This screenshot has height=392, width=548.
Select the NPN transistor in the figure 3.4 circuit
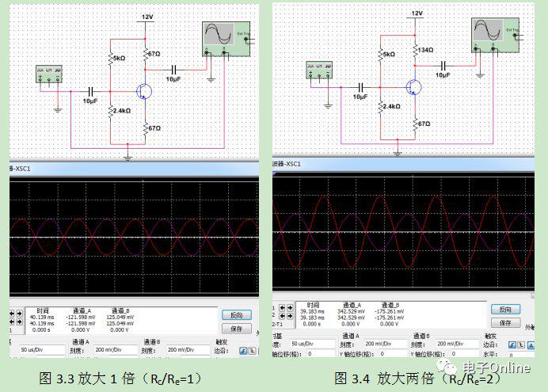coord(413,86)
